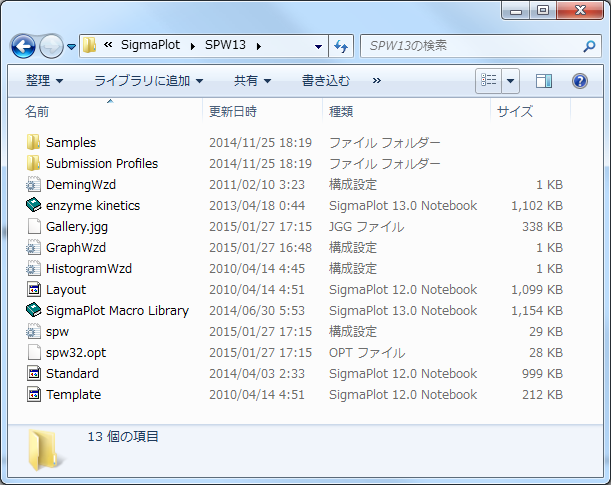Click the change view icon button
The height and width of the screenshot is (485, 611).
[x=488, y=81]
